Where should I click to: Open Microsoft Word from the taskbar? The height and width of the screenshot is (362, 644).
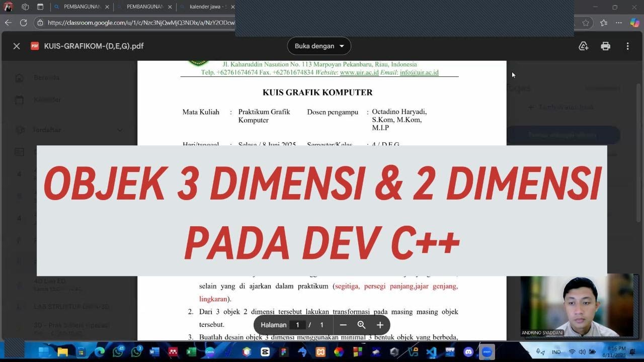pos(154,351)
